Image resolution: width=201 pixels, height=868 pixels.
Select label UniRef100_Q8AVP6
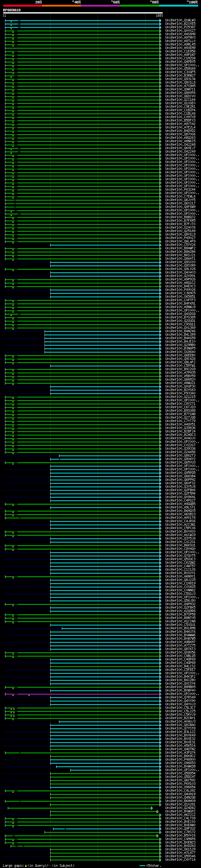180,93
